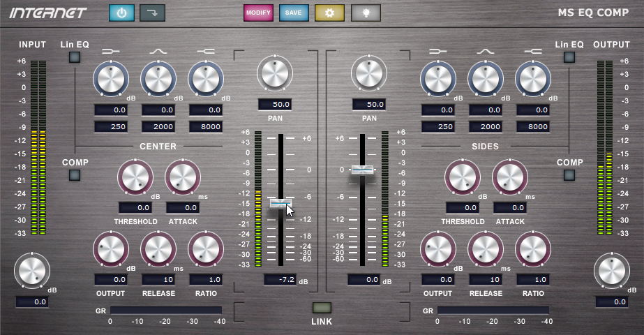The height and width of the screenshot is (335, 644).
Task: Select Sides high-shelf filter icon
Action: 532,51
